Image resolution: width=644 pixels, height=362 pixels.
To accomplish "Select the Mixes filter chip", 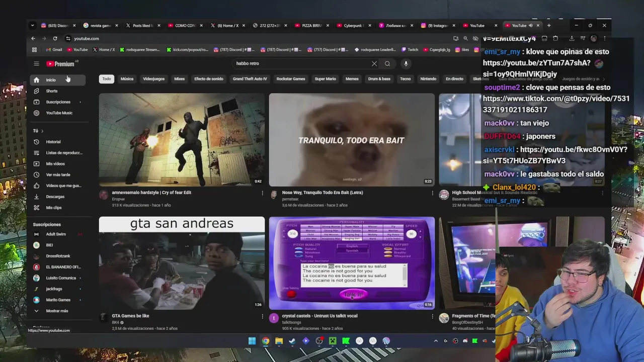I will 180,79.
